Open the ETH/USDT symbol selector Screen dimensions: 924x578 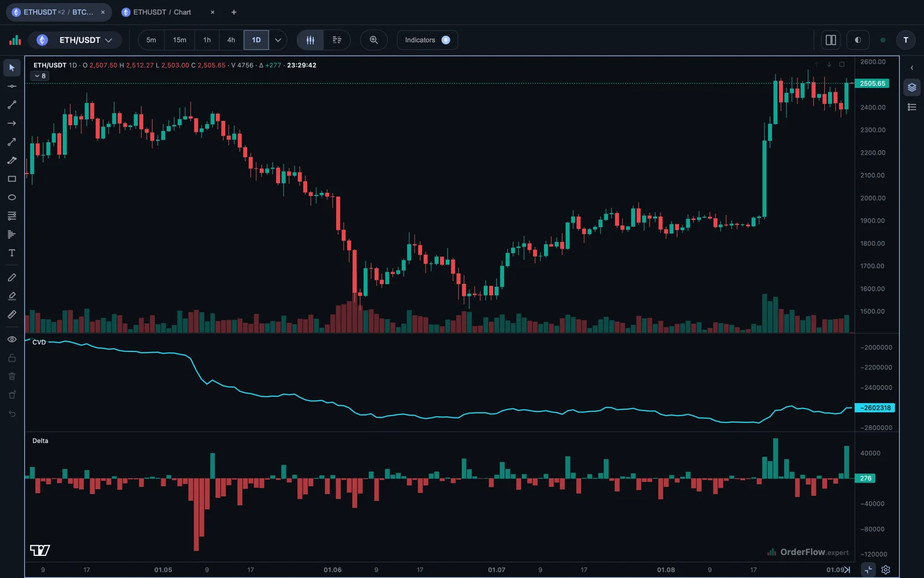tap(75, 40)
